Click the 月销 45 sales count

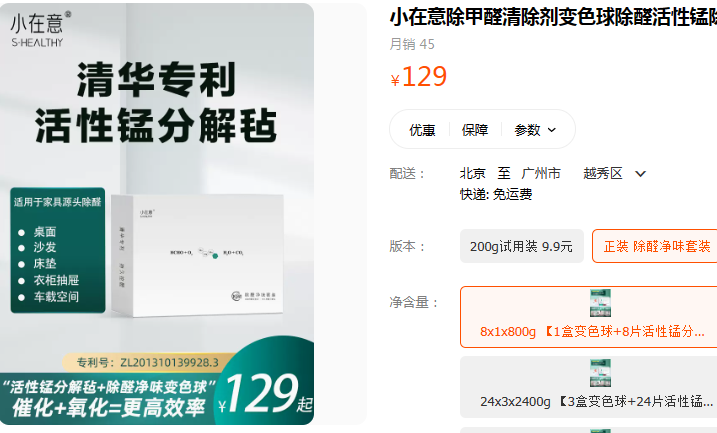(412, 44)
